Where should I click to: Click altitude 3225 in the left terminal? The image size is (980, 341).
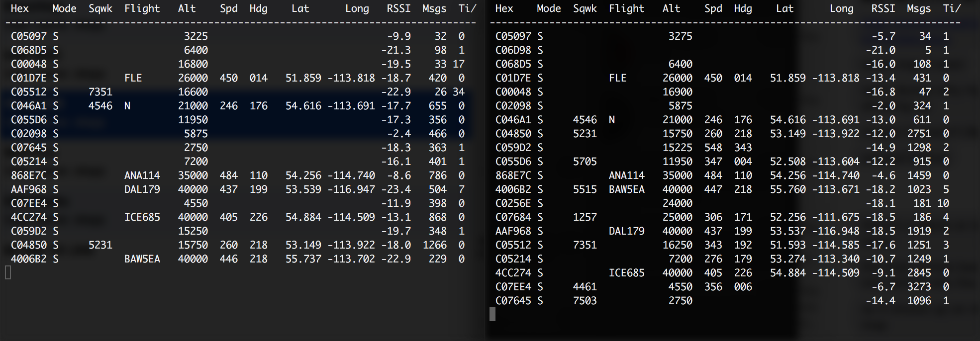tap(196, 36)
